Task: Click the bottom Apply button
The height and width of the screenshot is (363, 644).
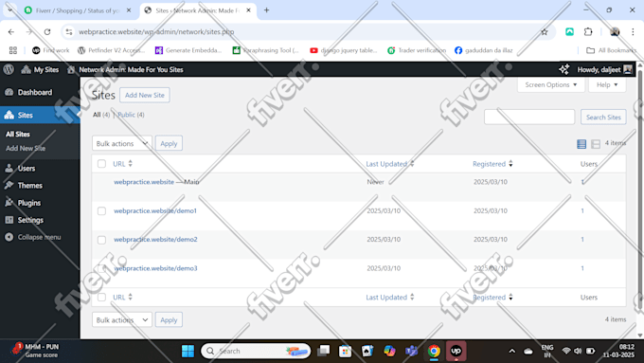Action: pyautogui.click(x=169, y=319)
